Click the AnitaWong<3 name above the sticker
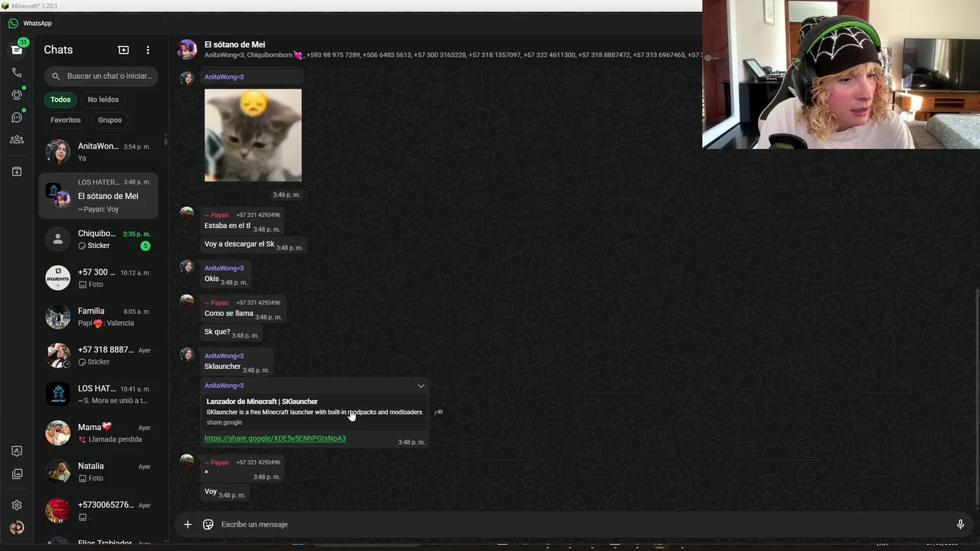Viewport: 980px width, 551px height. pos(224,77)
